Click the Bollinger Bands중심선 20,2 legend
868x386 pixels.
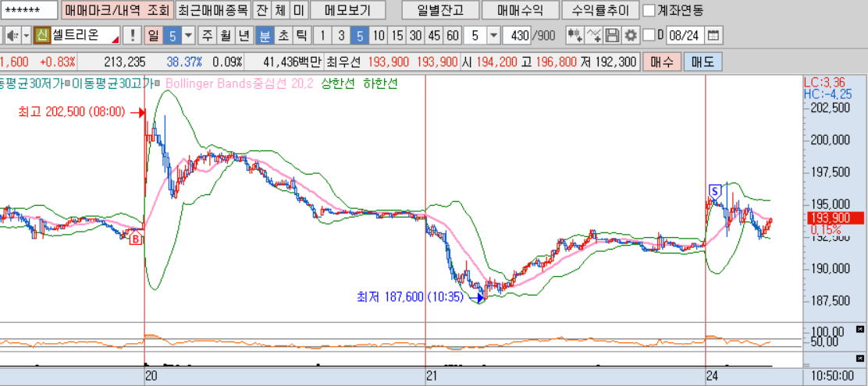click(240, 83)
